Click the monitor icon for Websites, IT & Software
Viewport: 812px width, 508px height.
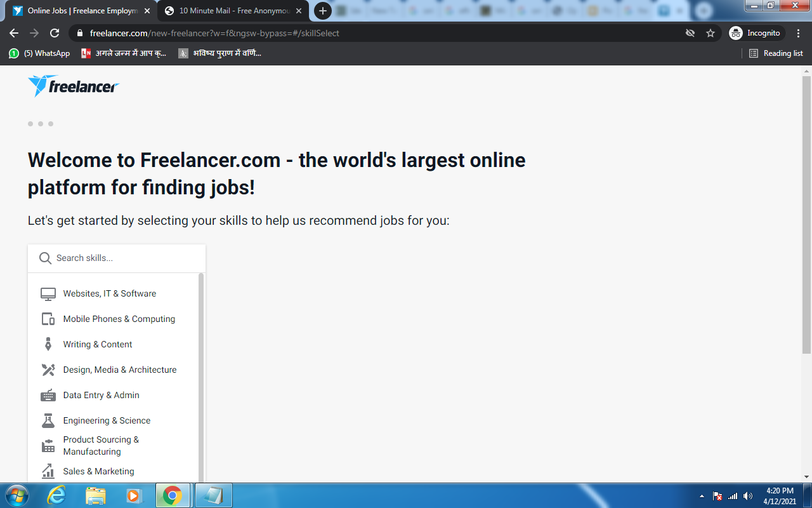click(48, 294)
